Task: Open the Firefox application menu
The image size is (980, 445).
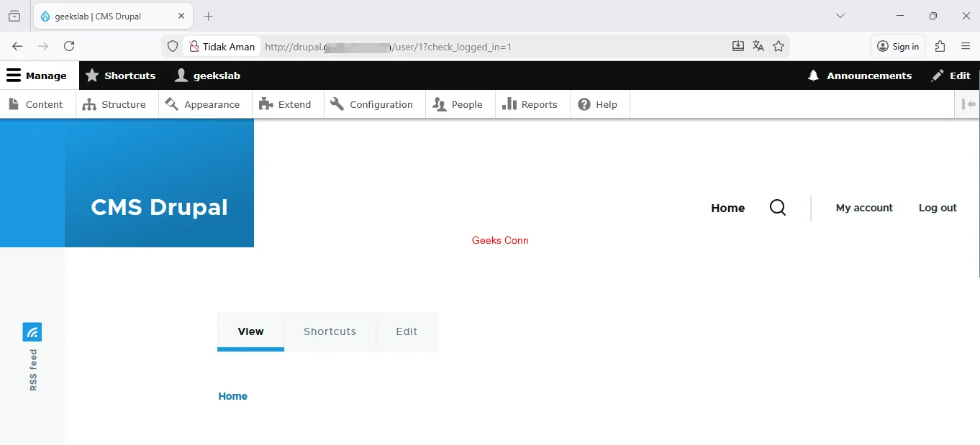Action: [966, 46]
